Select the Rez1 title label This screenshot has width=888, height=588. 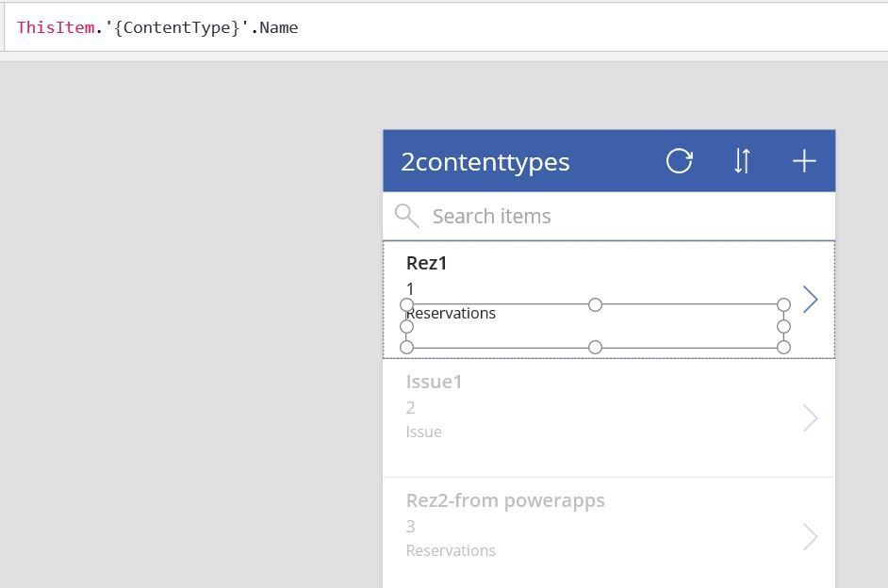(x=426, y=263)
